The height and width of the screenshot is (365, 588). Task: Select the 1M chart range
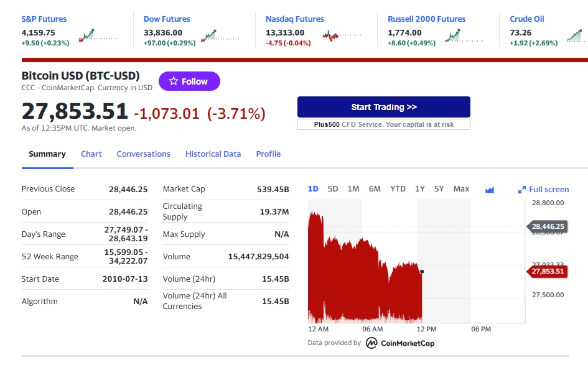(x=353, y=189)
